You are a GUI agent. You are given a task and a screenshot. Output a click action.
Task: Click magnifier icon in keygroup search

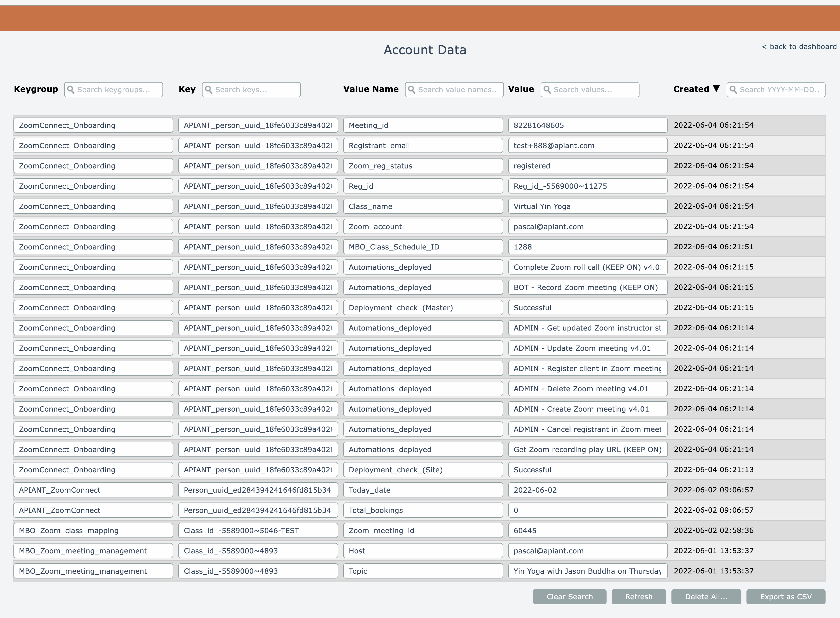click(x=70, y=90)
